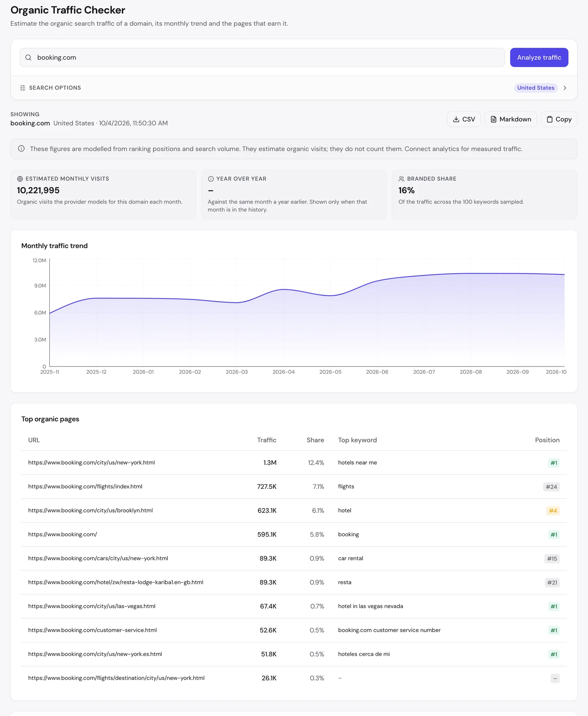588x716 pixels.
Task: Click the URL column header
Action: (x=34, y=440)
